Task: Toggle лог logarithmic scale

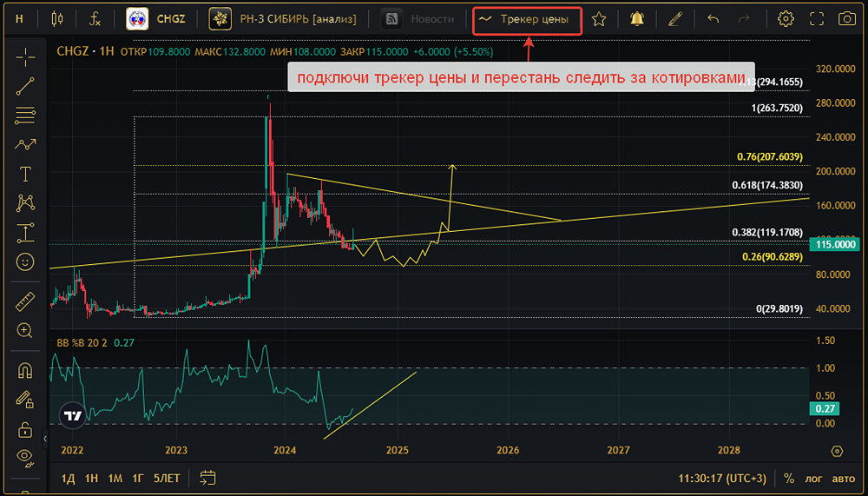Action: point(814,478)
